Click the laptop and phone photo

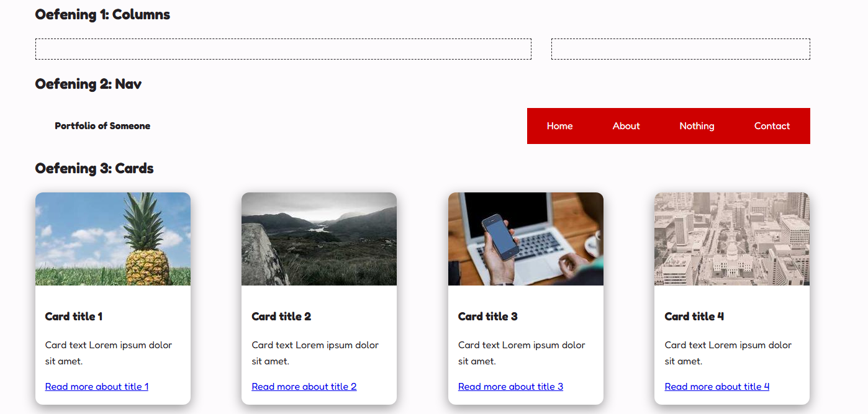(526, 239)
